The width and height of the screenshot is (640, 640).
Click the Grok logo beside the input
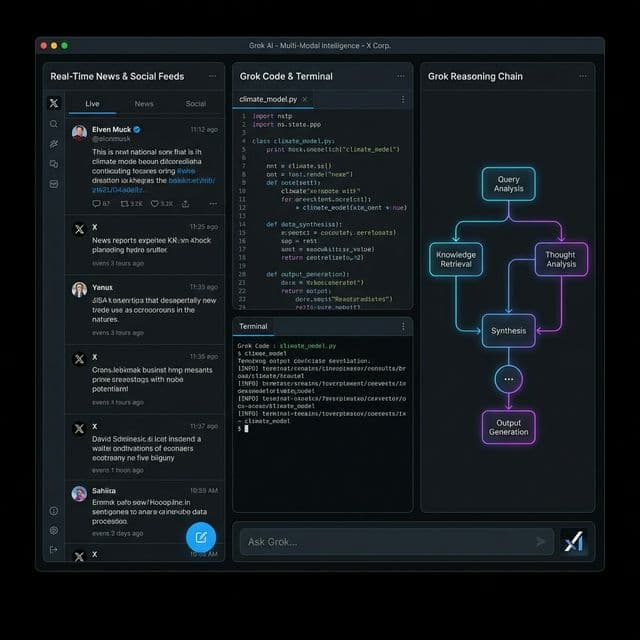(573, 542)
